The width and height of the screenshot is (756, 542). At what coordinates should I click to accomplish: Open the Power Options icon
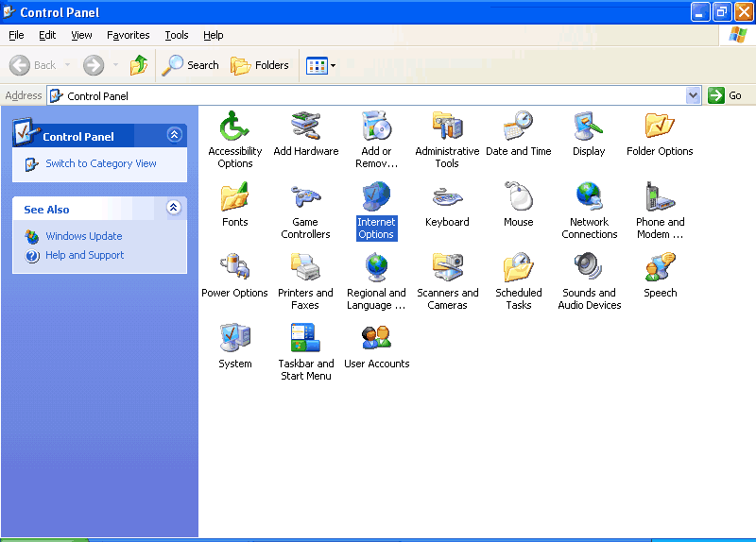pyautogui.click(x=234, y=268)
